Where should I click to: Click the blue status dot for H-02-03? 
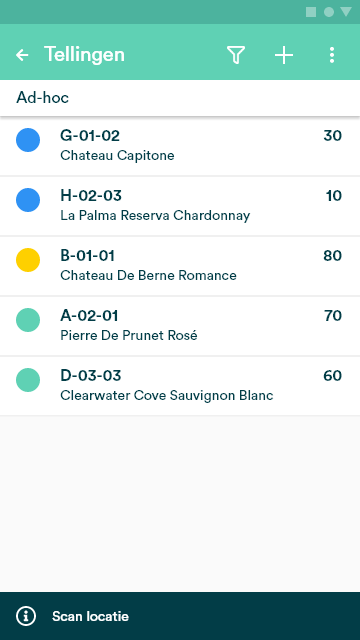(28, 200)
